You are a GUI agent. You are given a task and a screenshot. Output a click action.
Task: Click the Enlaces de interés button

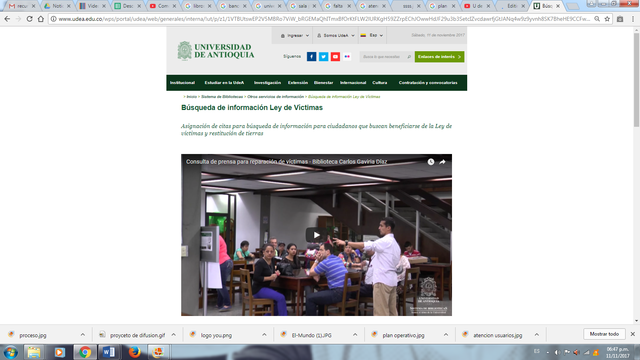pos(440,57)
